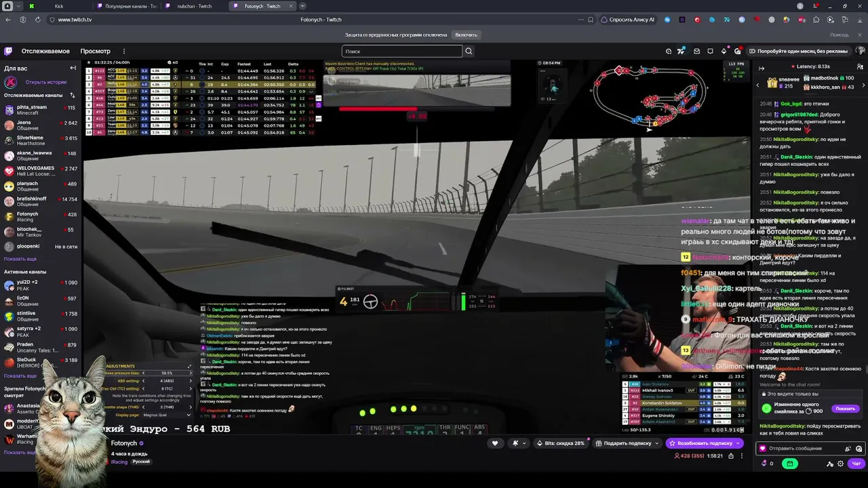This screenshot has width=868, height=488.
Task: Open the user avatar menu in Twitch header
Action: coord(860,51)
